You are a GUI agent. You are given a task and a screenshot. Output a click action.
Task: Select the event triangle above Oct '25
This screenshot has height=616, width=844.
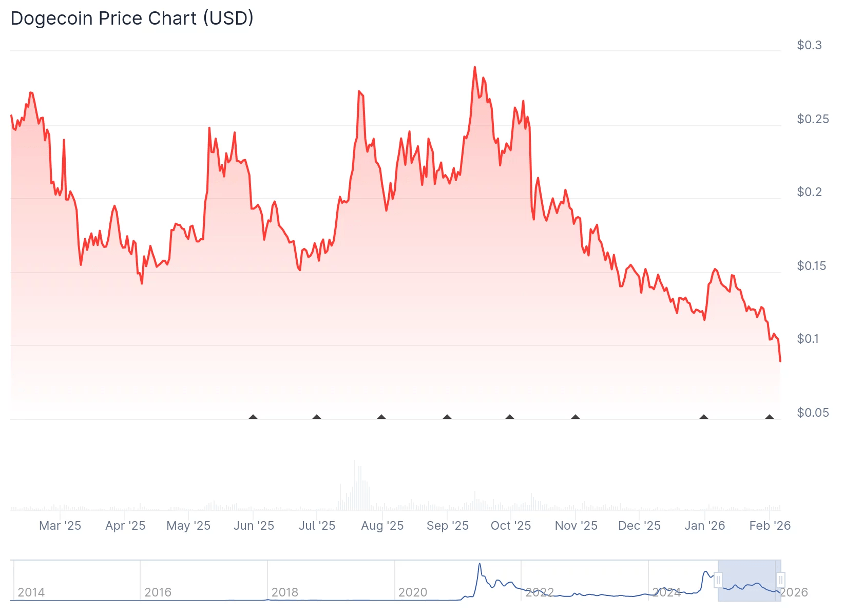(510, 417)
